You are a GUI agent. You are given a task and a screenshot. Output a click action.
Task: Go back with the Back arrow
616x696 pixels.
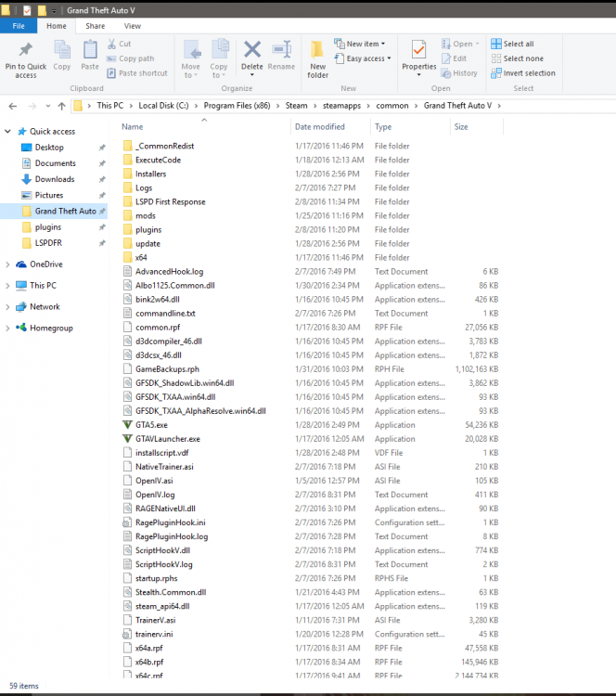click(13, 106)
